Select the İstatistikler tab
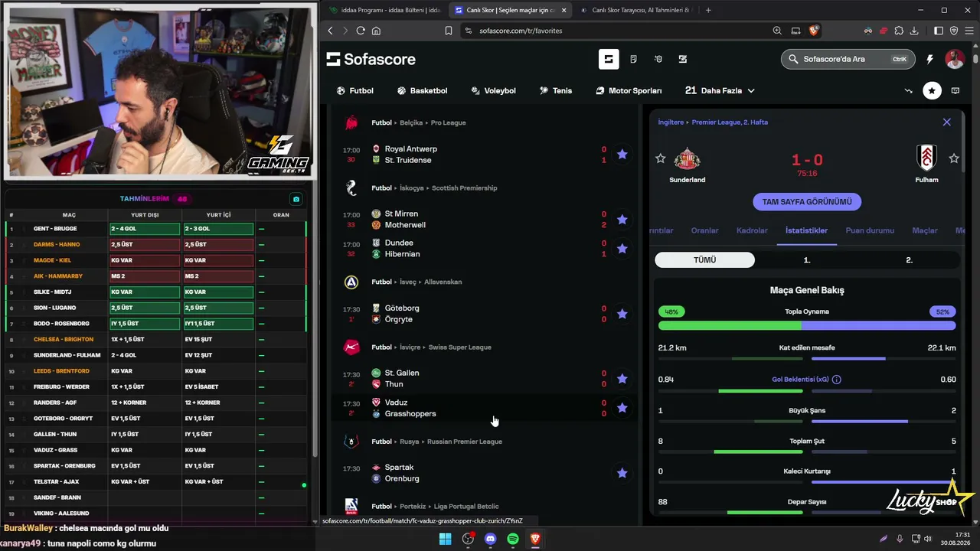The height and width of the screenshot is (551, 980). coord(806,230)
